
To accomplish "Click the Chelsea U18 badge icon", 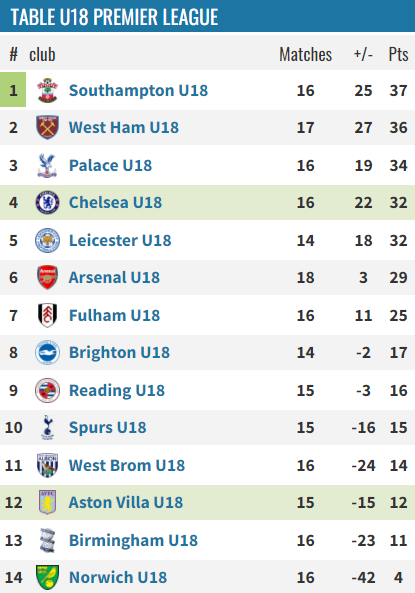I will [x=47, y=202].
